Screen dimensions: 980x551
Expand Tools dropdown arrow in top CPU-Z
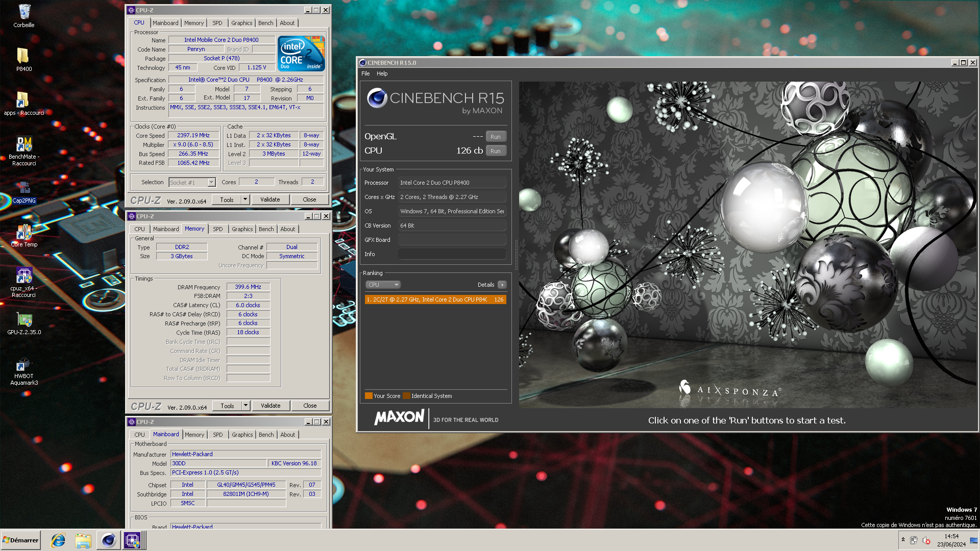(245, 199)
